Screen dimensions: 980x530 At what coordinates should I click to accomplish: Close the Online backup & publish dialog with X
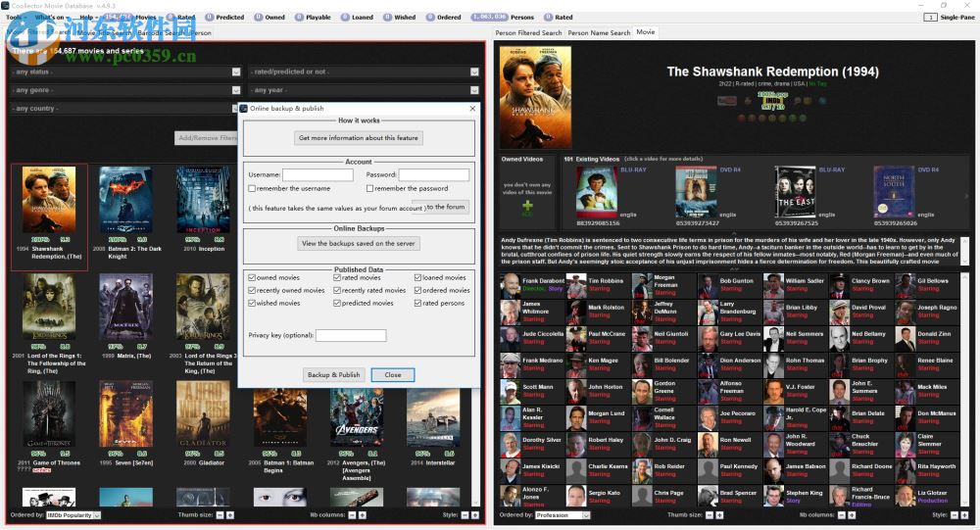click(472, 108)
